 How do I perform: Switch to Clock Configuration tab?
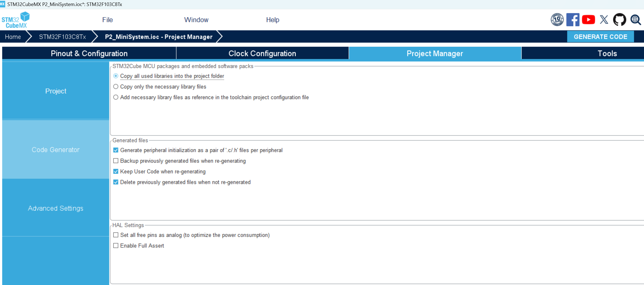tap(262, 53)
